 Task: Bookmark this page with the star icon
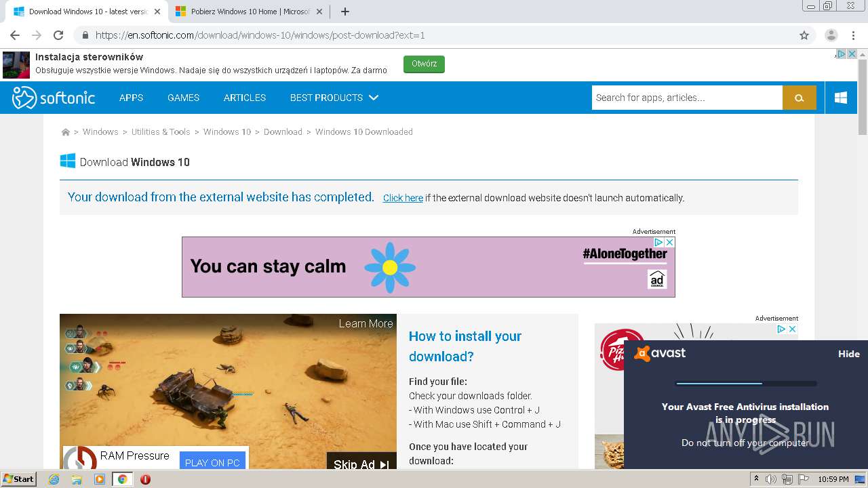[804, 35]
